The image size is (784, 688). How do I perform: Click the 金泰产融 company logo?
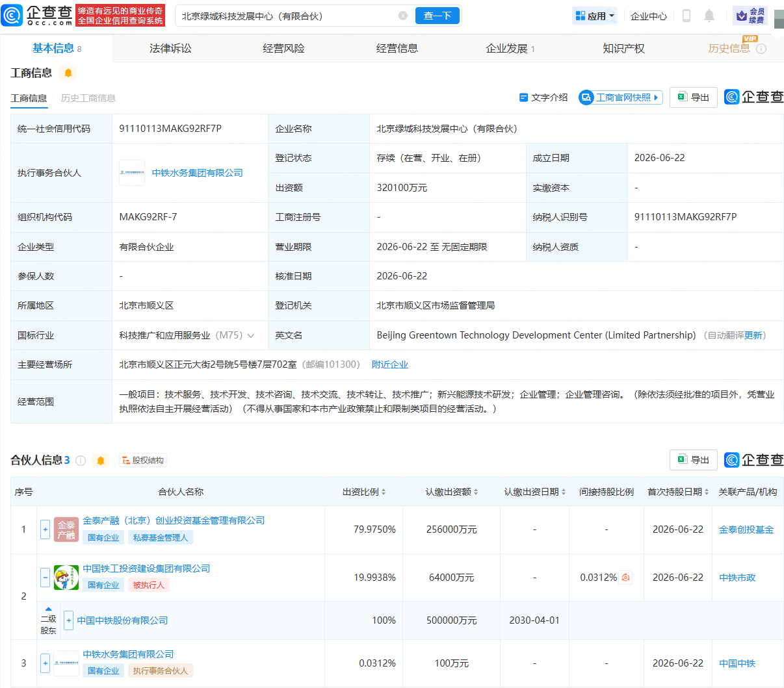pyautogui.click(x=66, y=529)
